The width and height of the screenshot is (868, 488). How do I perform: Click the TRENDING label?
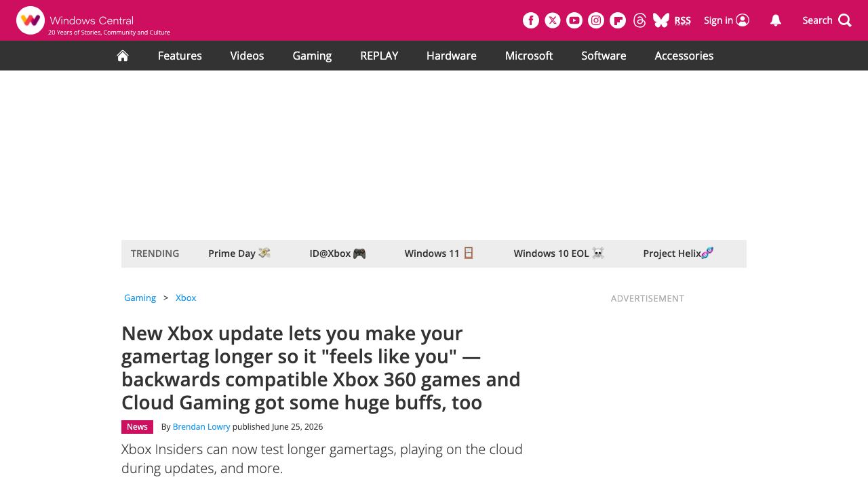(x=155, y=253)
